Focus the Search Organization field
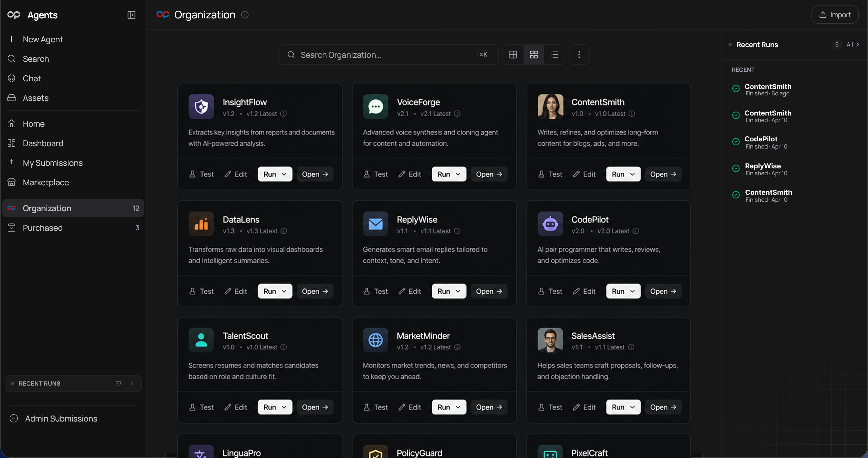Viewport: 868px width, 458px height. tap(388, 55)
